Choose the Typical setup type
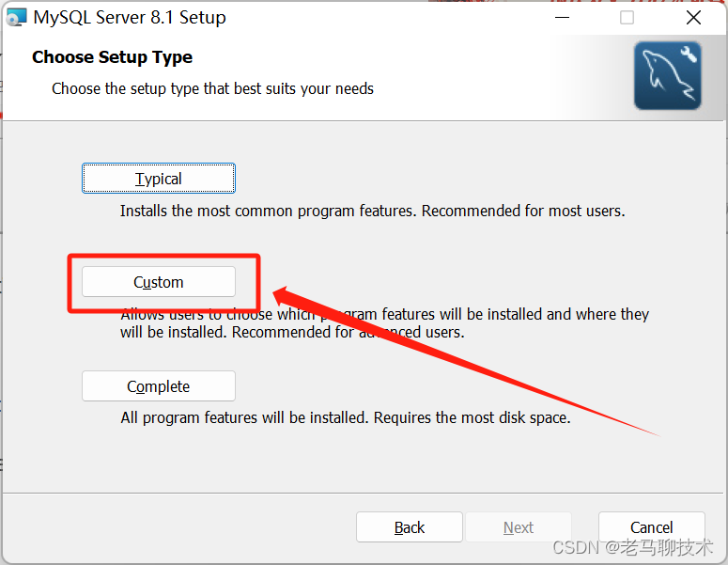 [x=159, y=179]
